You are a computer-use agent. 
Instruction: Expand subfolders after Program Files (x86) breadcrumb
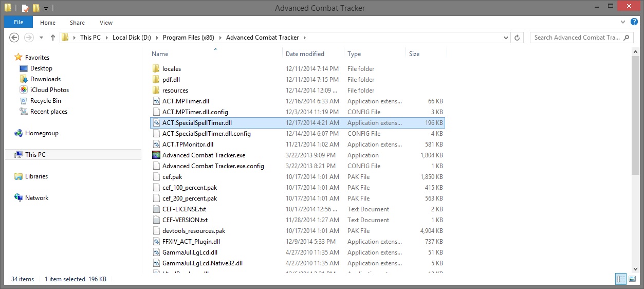point(220,38)
